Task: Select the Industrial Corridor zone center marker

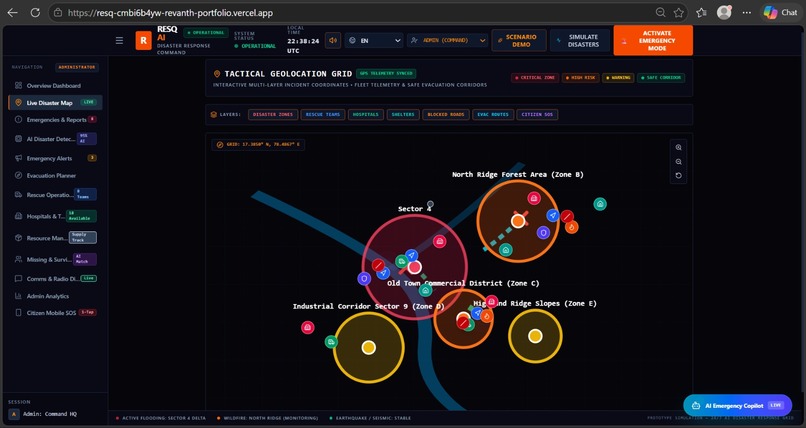Action: (369, 348)
